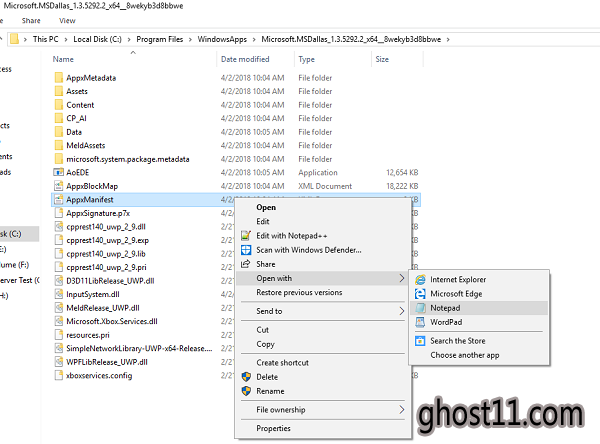This screenshot has height=444, width=600.
Task: Click the Share icon in context menu
Action: pos(246,264)
